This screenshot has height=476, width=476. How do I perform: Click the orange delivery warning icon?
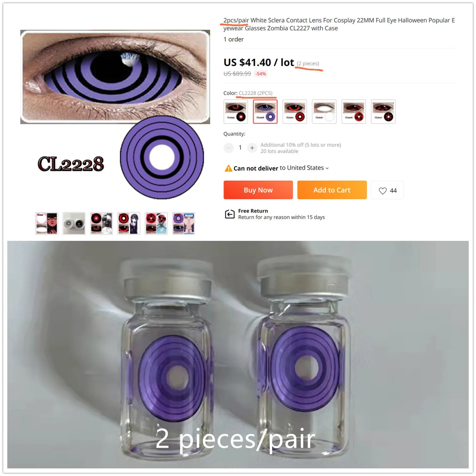coord(228,168)
